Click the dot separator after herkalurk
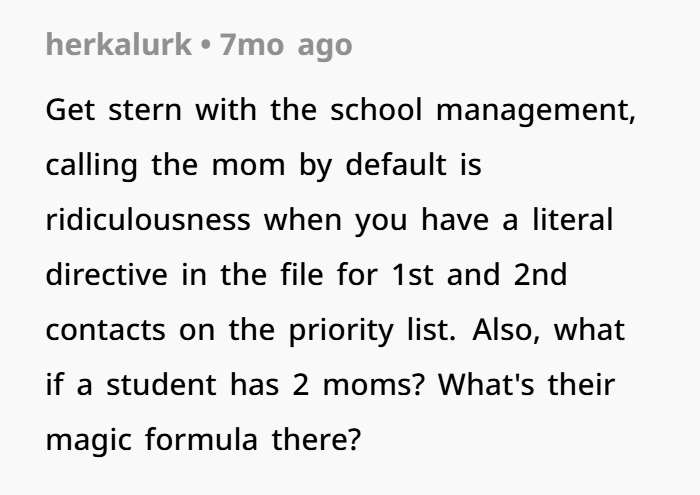Image resolution: width=700 pixels, height=495 pixels. tap(205, 45)
